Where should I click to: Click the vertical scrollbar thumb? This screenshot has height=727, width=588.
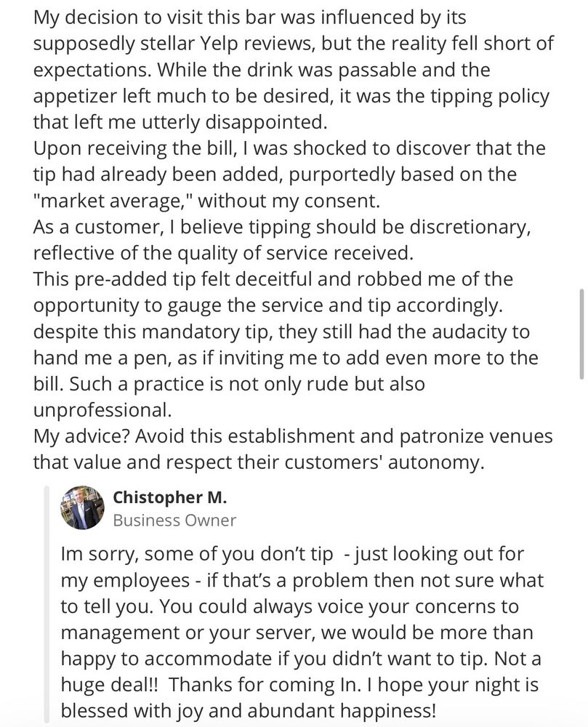coord(581,333)
